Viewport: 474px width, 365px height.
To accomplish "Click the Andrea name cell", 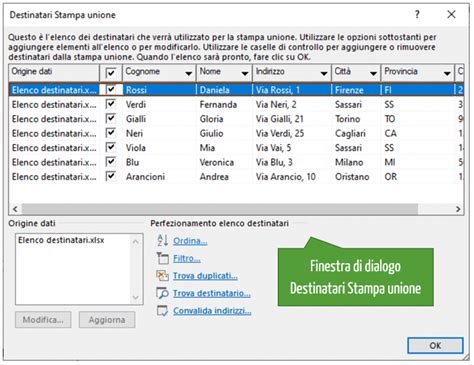I will (224, 177).
